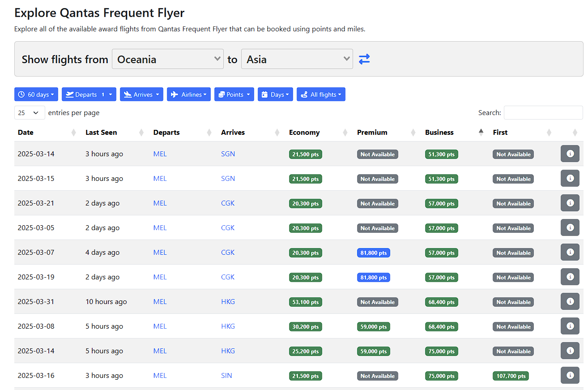Click the Explore Qantas Frequent Flyer heading
Viewport: 588px width, 390px height.
tap(99, 13)
